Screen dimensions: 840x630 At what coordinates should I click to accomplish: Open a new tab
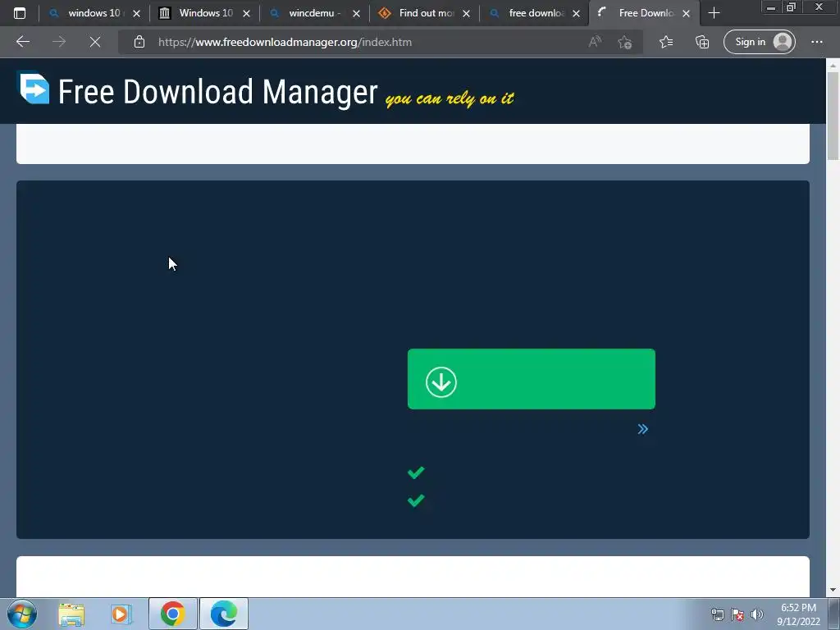[714, 13]
